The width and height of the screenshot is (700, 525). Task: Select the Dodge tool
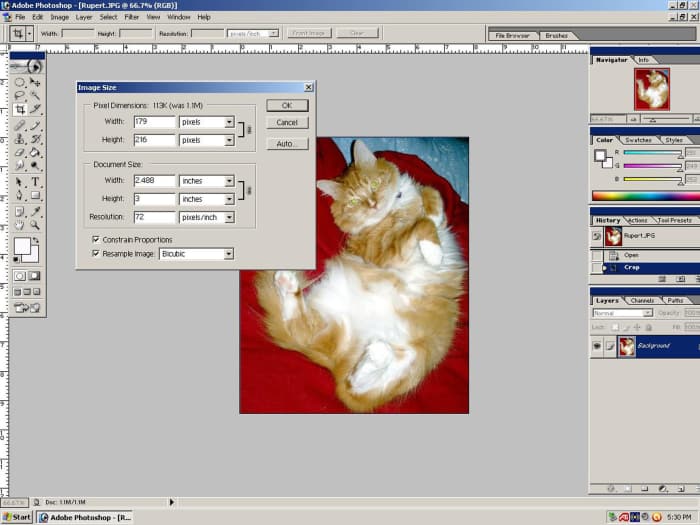(35, 166)
